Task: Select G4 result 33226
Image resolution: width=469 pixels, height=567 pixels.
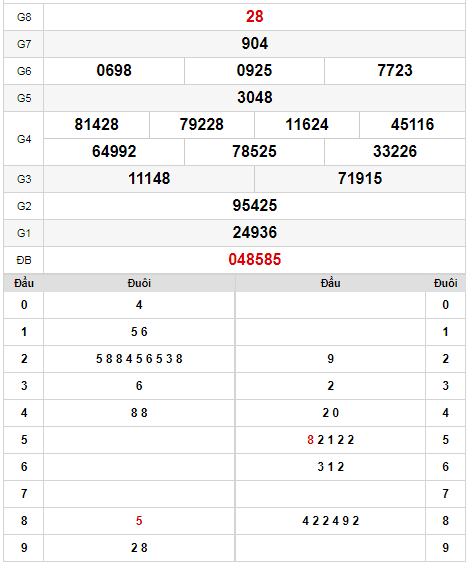Action: [x=395, y=152]
